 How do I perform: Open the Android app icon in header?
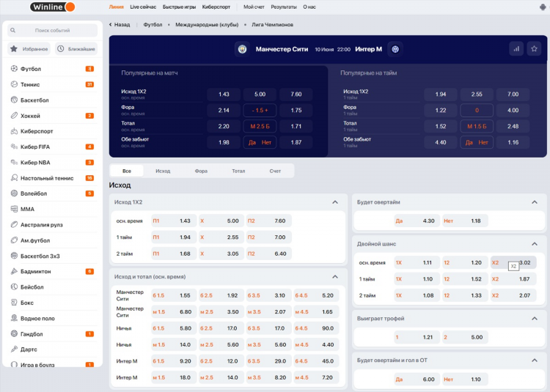543,7
